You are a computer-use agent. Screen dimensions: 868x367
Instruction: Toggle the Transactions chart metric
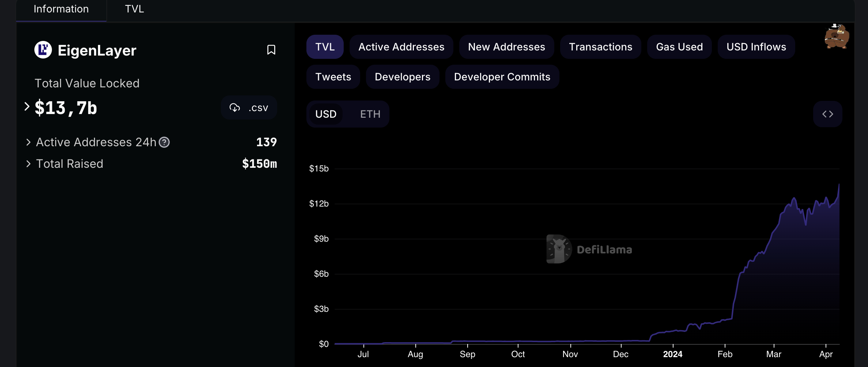tap(600, 47)
